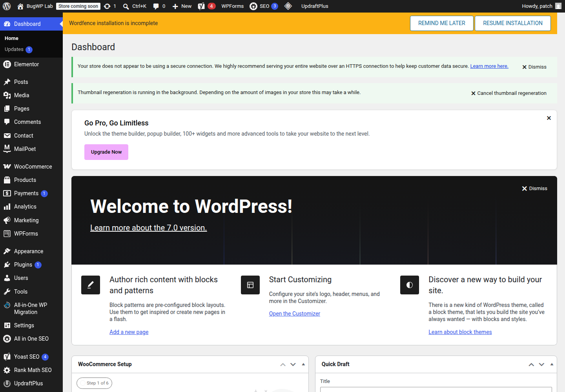Screen dimensions: 565x392
Task: Click the Marketing megaphone icon
Action: [x=7, y=220]
